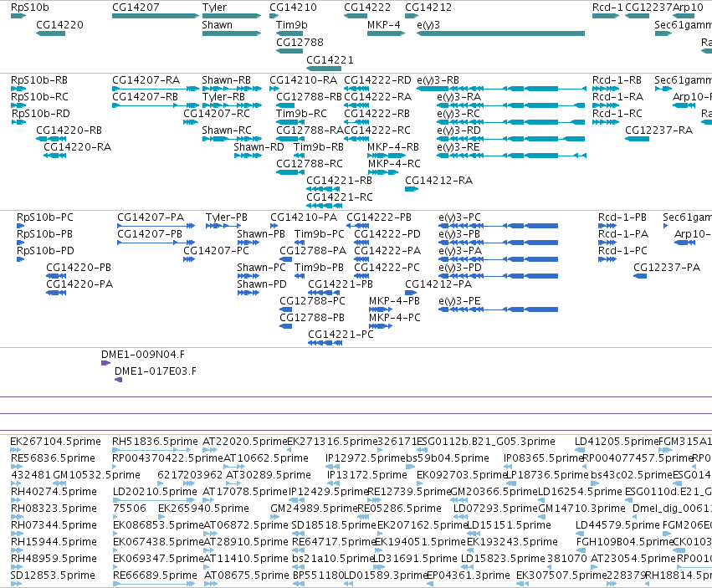The width and height of the screenshot is (712, 588).
Task: Open the LD20210.5prime EST label
Action: click(155, 492)
